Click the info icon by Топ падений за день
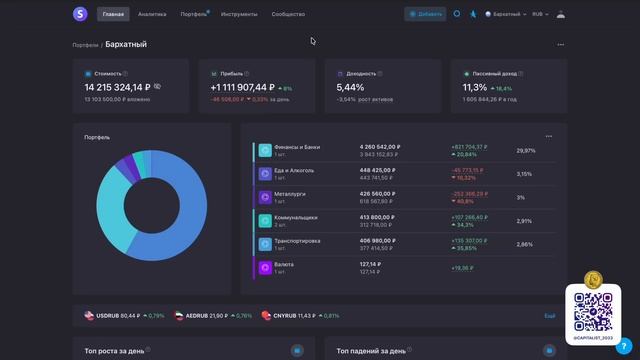The width and height of the screenshot is (640, 360). (409, 349)
